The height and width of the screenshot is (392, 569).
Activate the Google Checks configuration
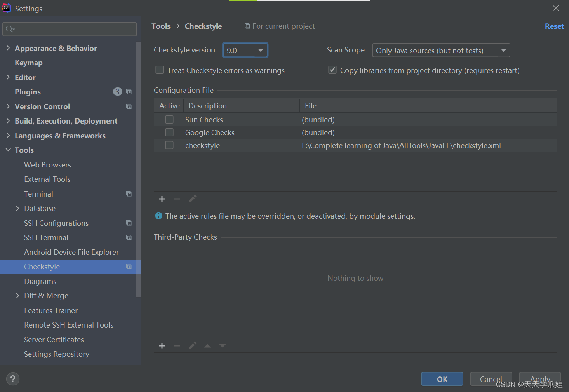click(x=169, y=132)
